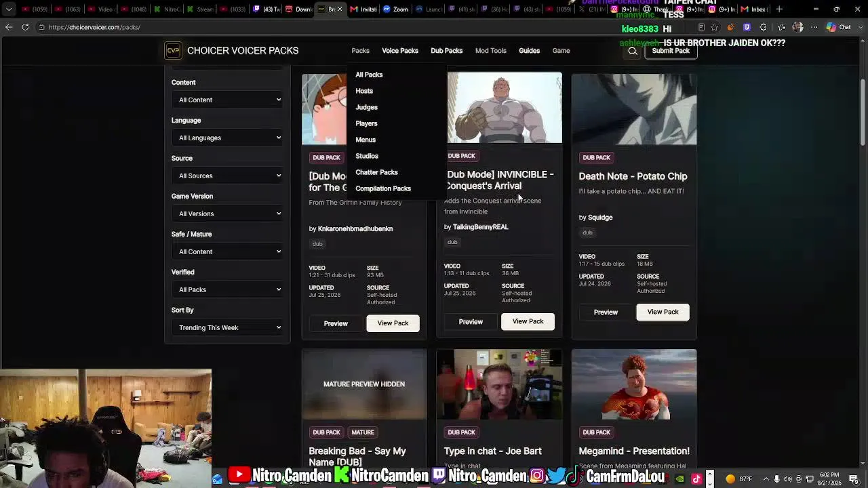Open the Megamind - Presentation! pack title
Screen dimensions: 868x488
634,451
